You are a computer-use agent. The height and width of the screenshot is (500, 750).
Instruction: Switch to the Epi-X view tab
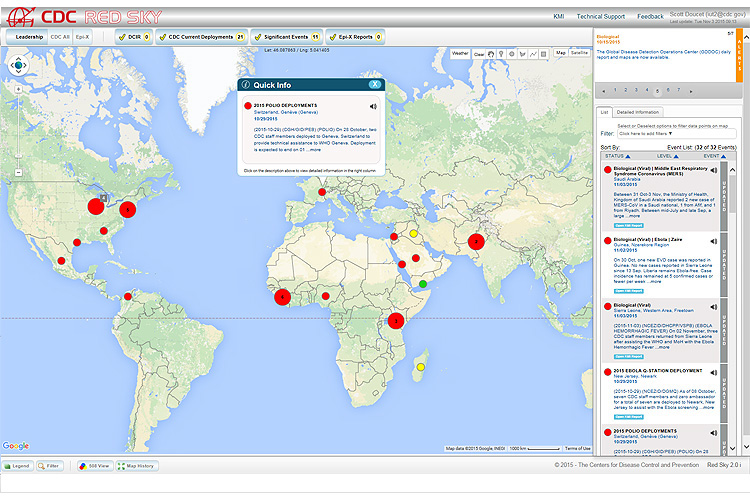point(82,36)
